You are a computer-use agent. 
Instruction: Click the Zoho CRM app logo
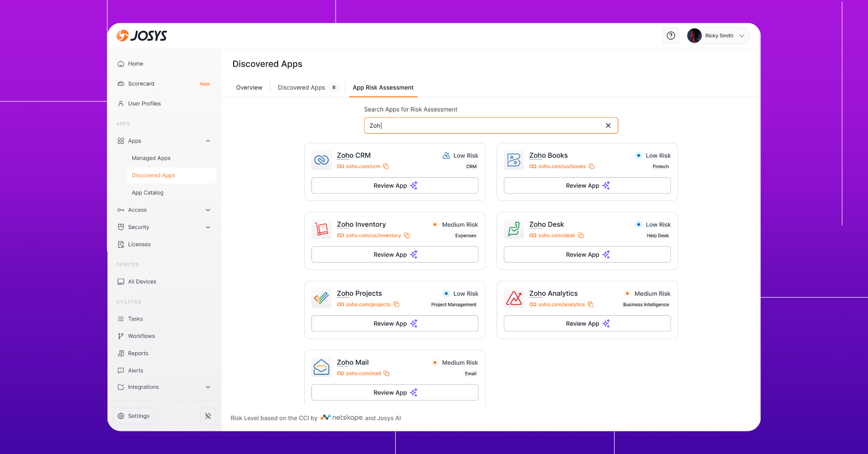tap(321, 160)
